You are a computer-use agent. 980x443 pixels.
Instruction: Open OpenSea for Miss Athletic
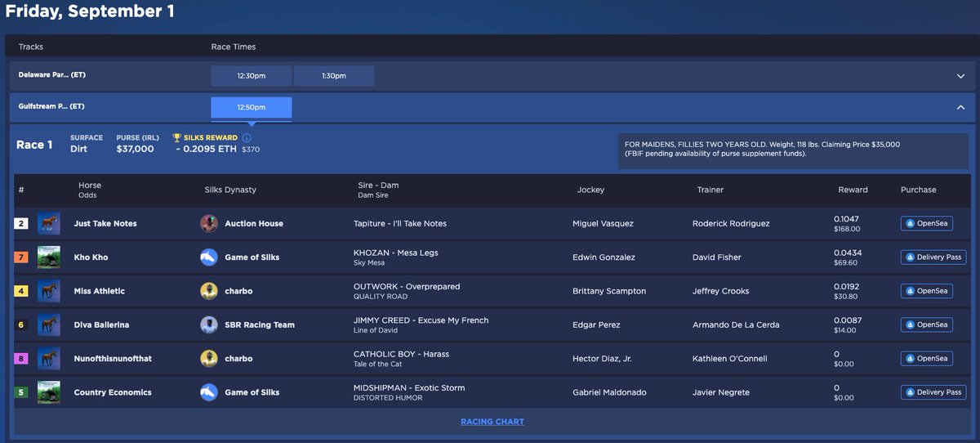[x=927, y=291]
